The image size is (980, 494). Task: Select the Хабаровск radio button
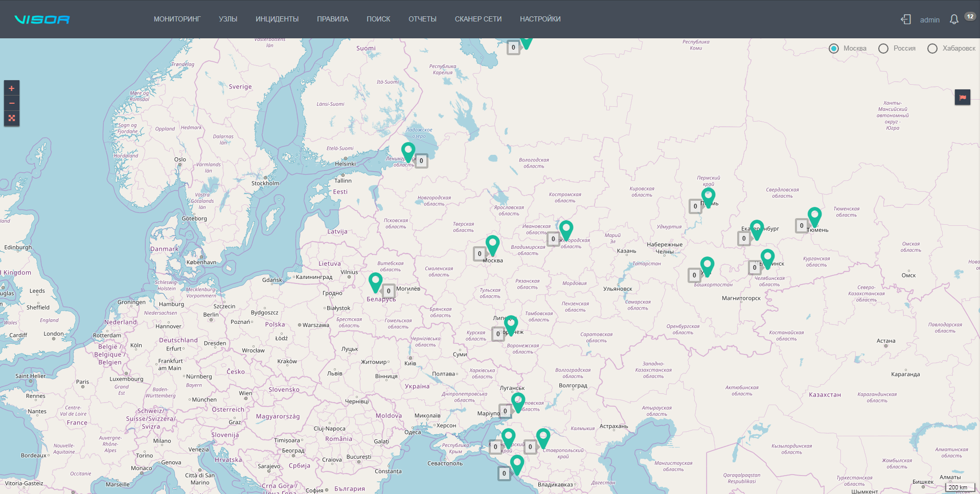click(x=932, y=49)
